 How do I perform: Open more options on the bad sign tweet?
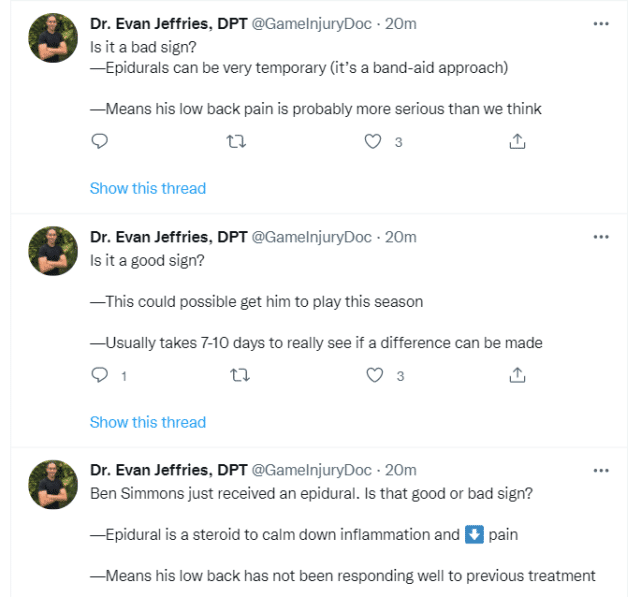(601, 23)
